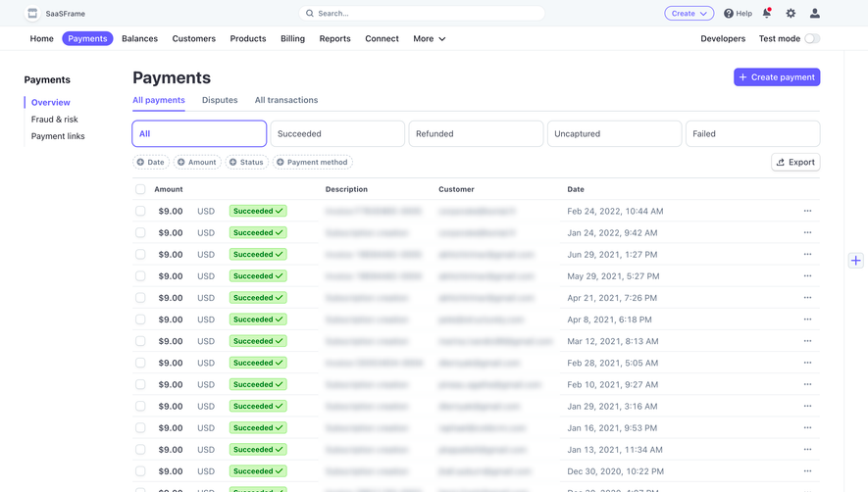
Task: Filter by Failed payments card
Action: point(753,134)
